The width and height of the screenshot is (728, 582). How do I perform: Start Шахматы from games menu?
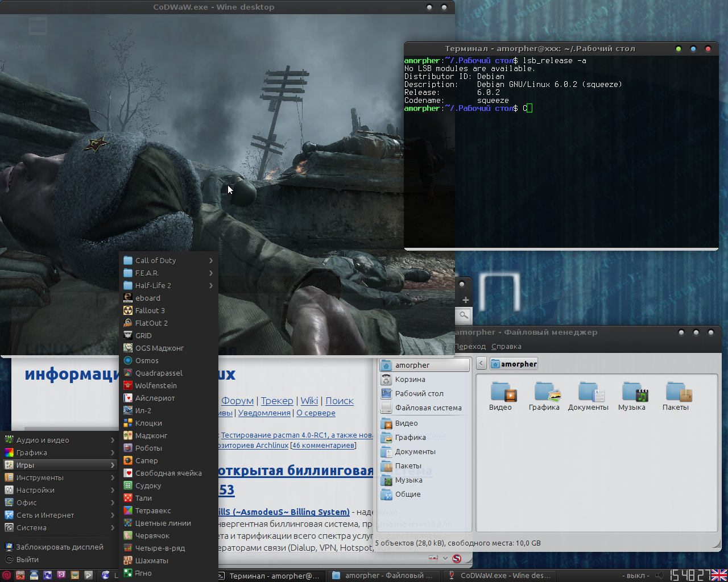click(x=169, y=560)
